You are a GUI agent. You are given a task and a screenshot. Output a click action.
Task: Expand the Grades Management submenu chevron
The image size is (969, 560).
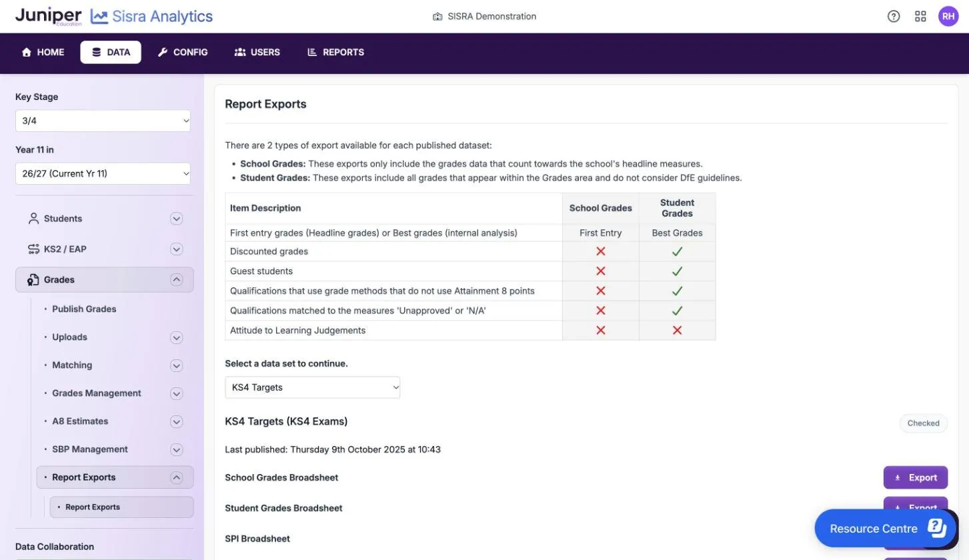point(176,393)
